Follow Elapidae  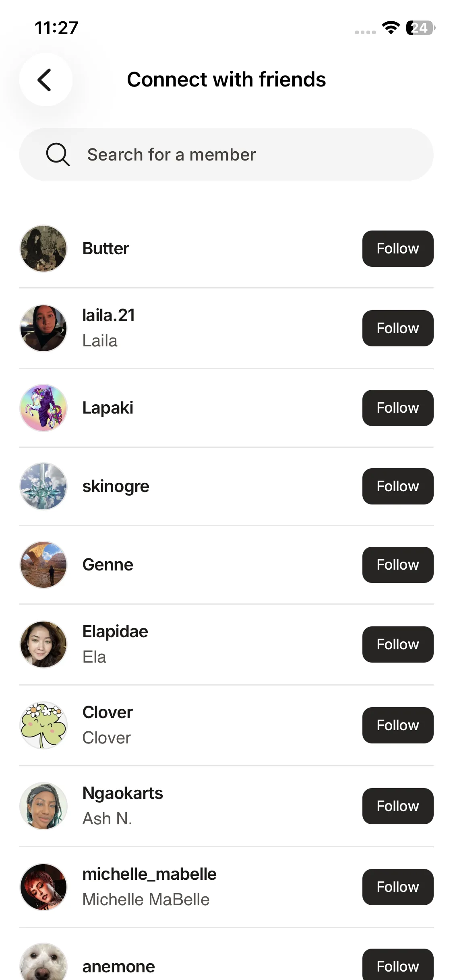(x=397, y=644)
